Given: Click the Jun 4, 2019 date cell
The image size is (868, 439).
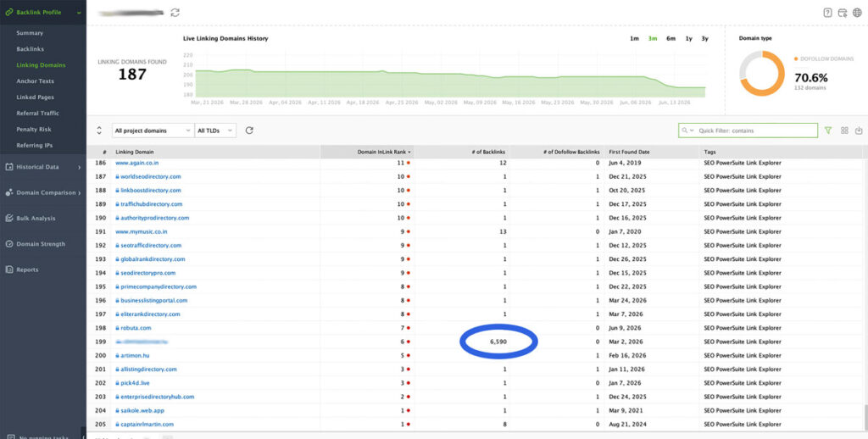Looking at the screenshot, I should (x=623, y=164).
